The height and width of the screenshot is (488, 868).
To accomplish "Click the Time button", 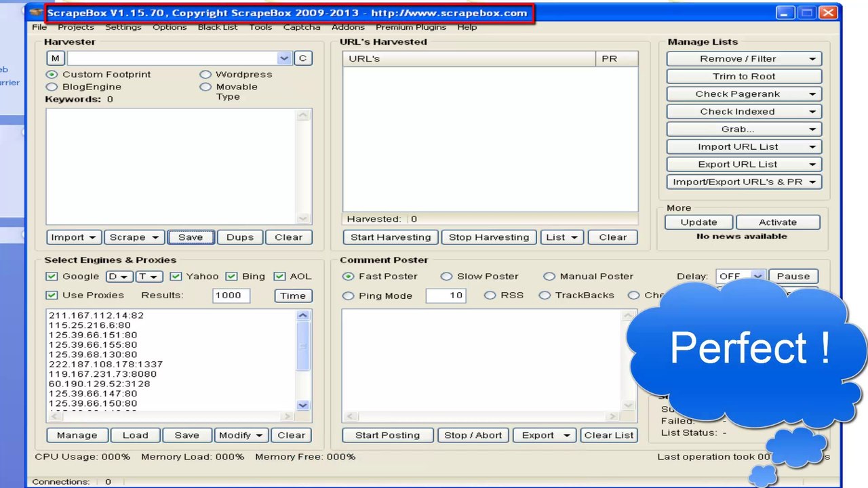I will pyautogui.click(x=293, y=296).
